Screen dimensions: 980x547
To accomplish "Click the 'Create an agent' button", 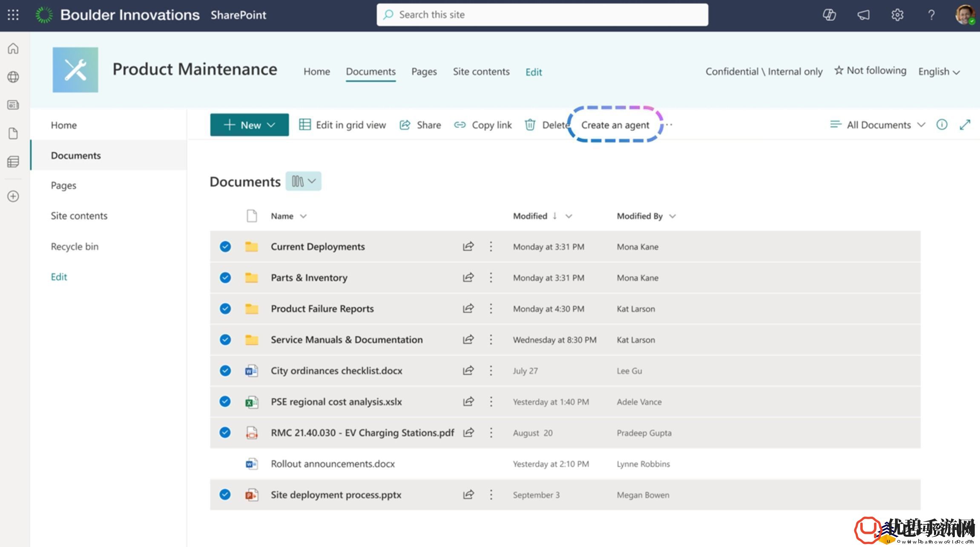I will [614, 124].
